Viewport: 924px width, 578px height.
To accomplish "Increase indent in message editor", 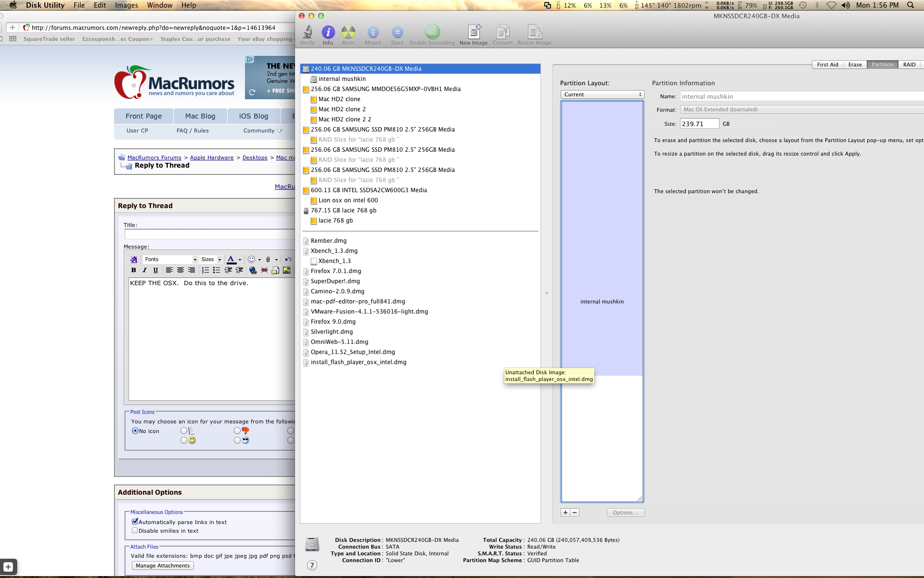I will point(240,270).
